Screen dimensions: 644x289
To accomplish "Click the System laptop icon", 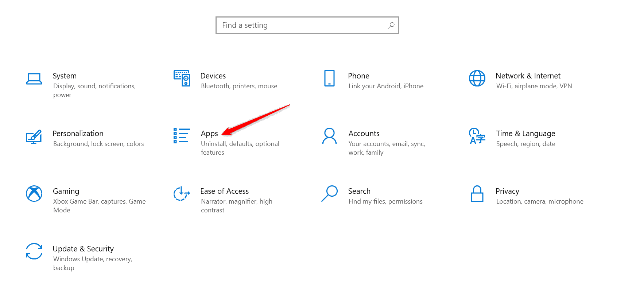I will point(34,78).
